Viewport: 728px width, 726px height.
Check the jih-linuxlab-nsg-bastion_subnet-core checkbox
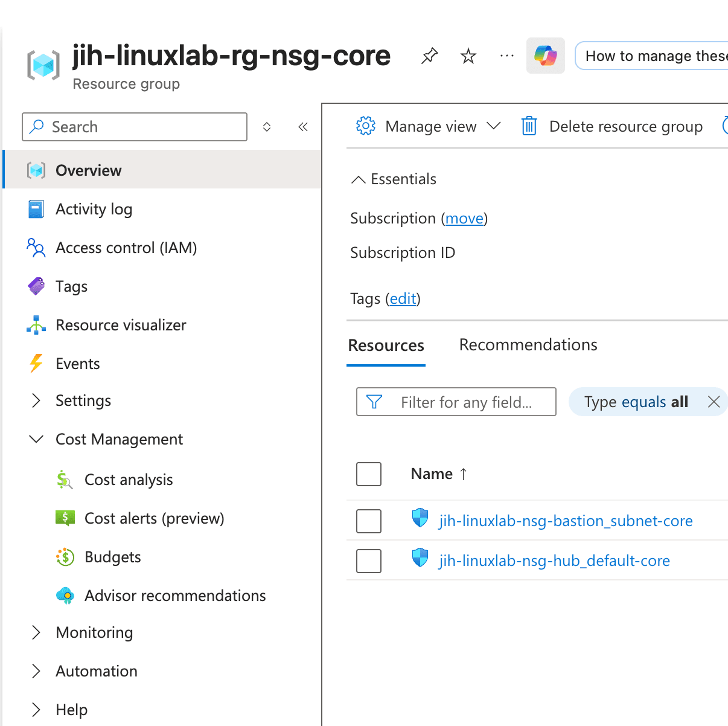[368, 521]
